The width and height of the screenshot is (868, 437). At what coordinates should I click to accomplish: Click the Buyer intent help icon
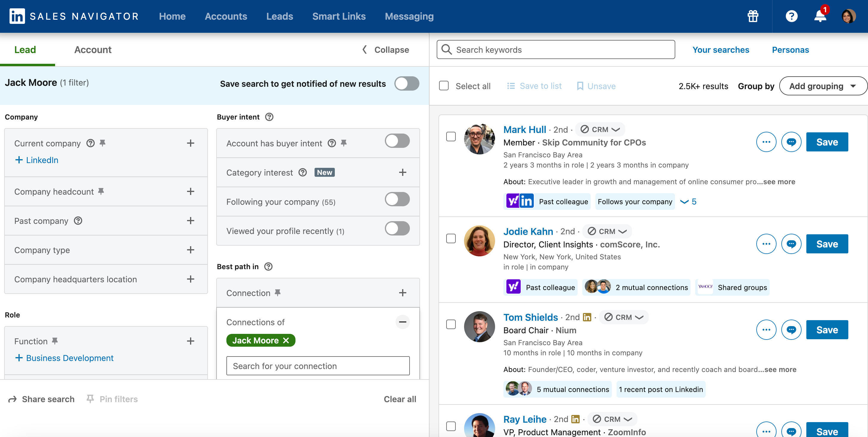(x=269, y=117)
